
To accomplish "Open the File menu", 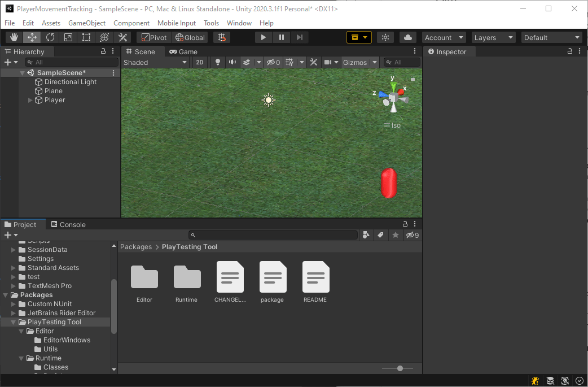I will (x=10, y=23).
